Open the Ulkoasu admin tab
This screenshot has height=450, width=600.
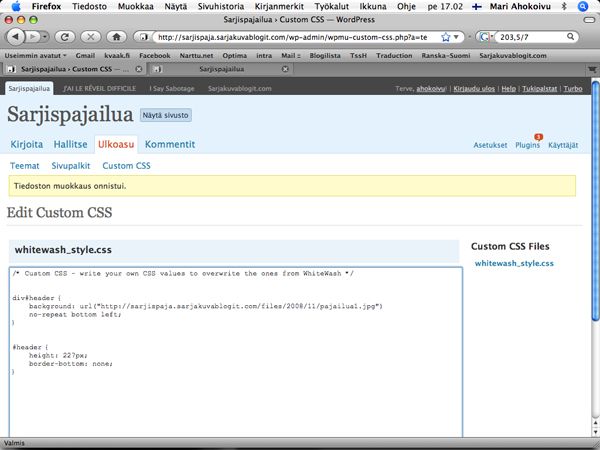[x=116, y=144]
